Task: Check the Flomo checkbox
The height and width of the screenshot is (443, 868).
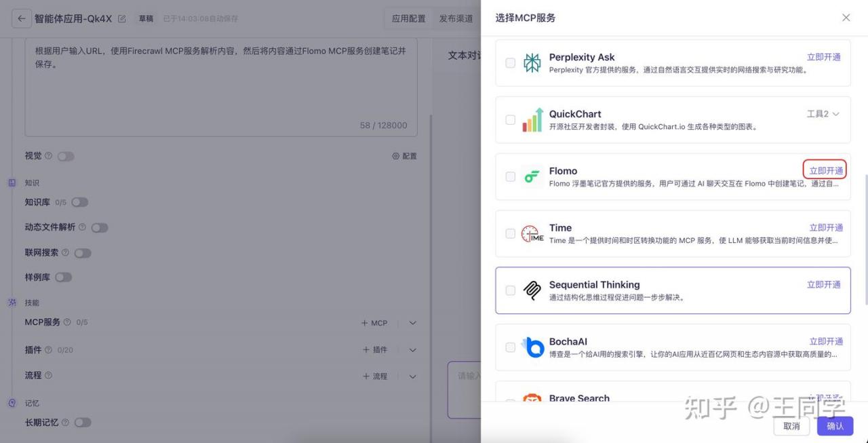Action: coord(510,176)
